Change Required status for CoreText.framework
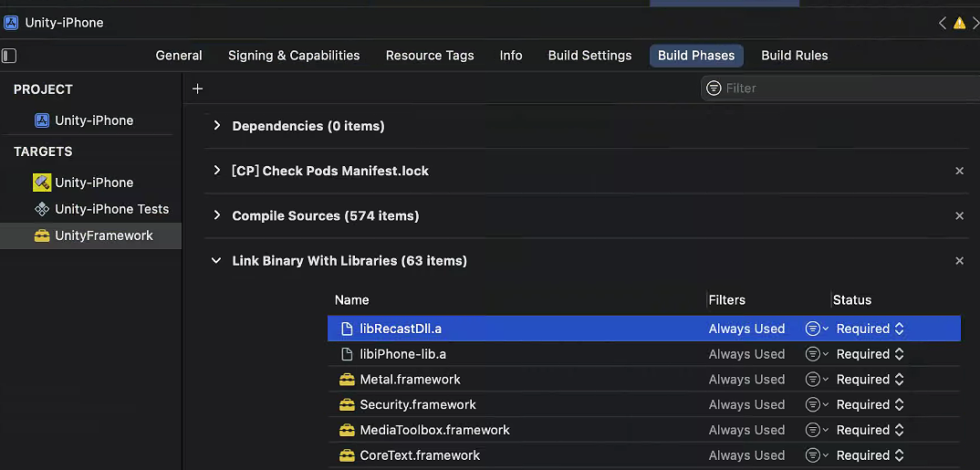 coord(870,455)
